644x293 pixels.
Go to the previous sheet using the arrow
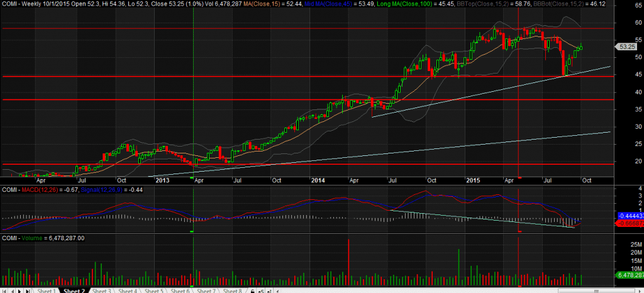pyautogui.click(x=13, y=290)
